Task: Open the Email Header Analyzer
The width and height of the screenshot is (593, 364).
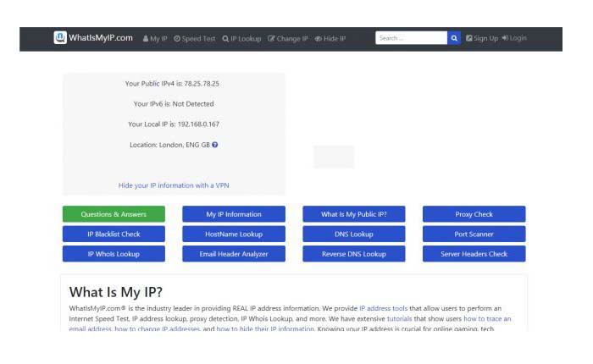Action: click(234, 254)
